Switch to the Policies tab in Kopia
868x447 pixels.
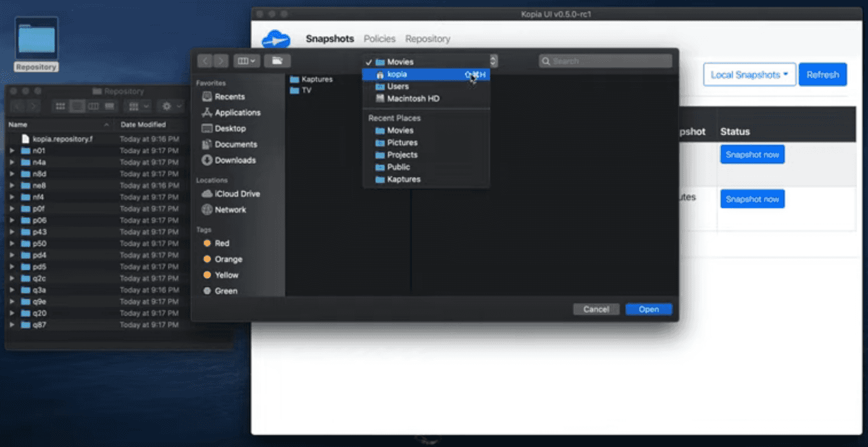(379, 38)
